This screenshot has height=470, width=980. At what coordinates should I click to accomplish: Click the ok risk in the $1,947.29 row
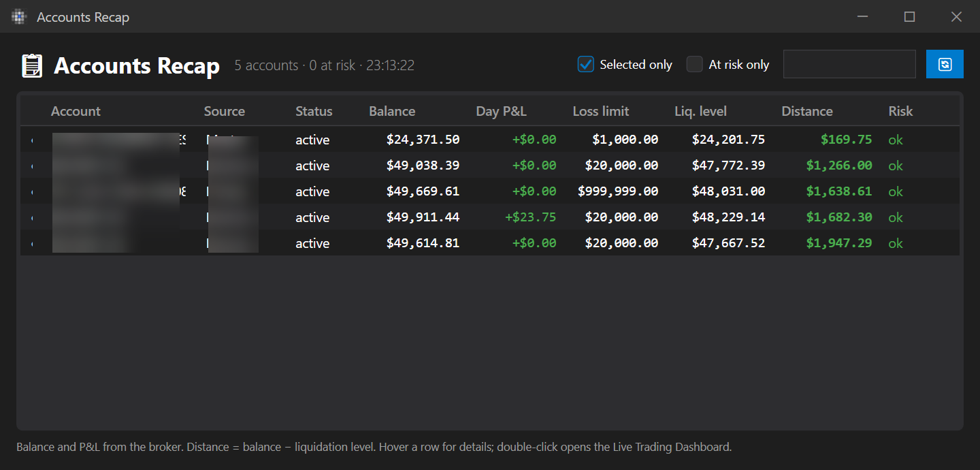pos(896,243)
